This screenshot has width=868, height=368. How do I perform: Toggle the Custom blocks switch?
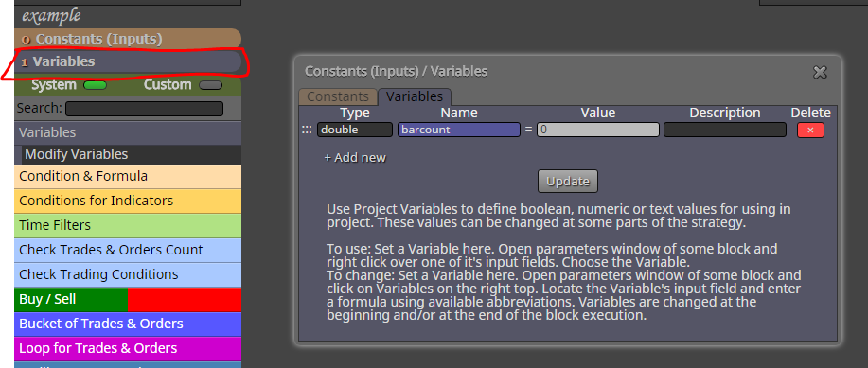tap(210, 85)
